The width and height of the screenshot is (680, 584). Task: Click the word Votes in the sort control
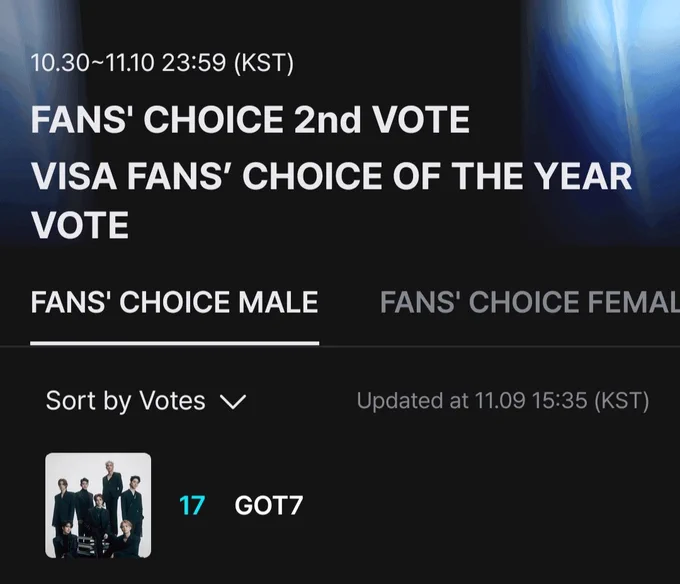pyautogui.click(x=171, y=401)
